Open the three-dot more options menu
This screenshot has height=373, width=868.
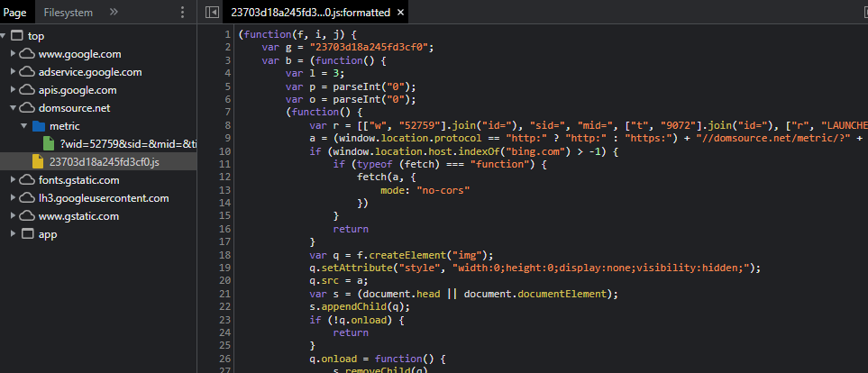pyautogui.click(x=183, y=12)
